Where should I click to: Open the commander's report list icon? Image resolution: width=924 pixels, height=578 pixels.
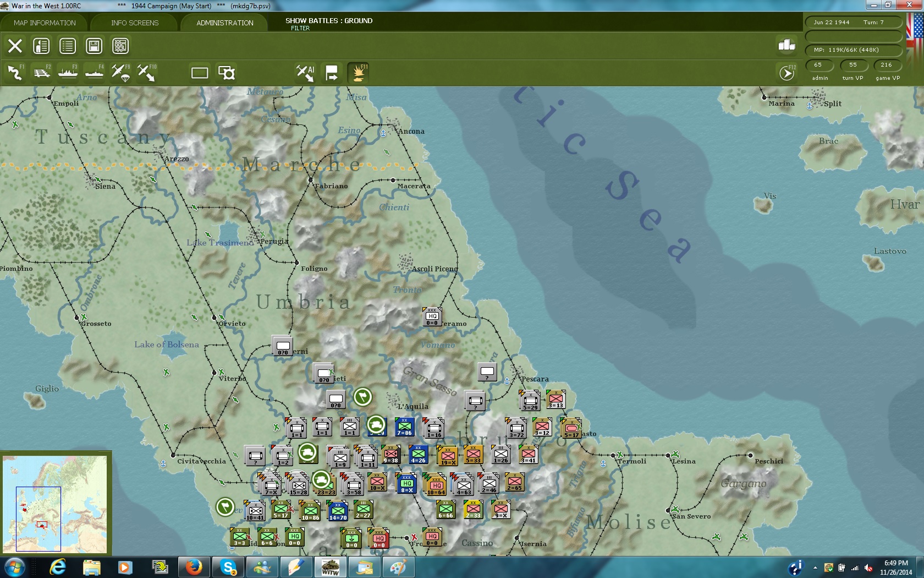point(41,46)
